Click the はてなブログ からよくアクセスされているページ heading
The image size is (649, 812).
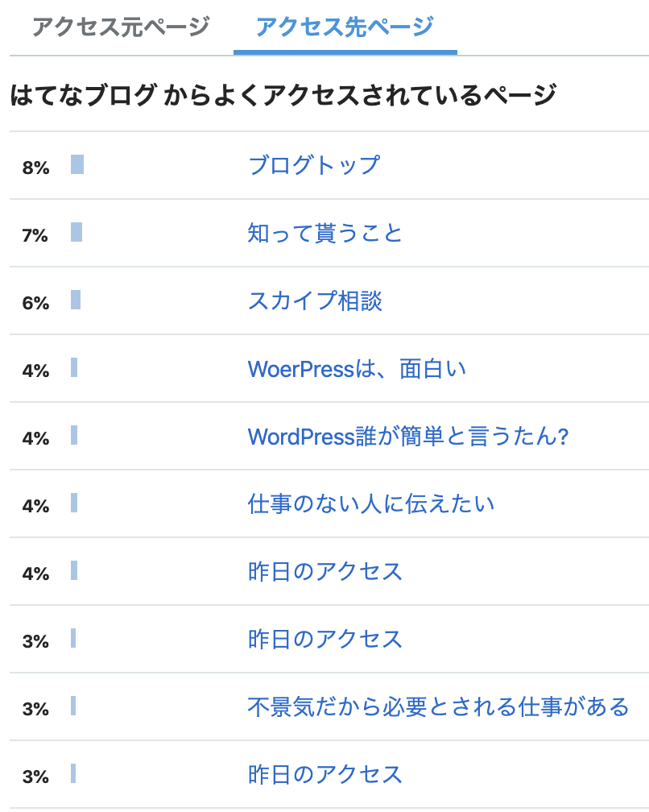click(x=283, y=95)
